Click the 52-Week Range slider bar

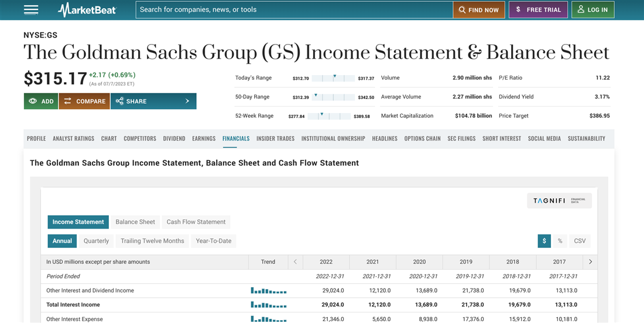click(x=329, y=116)
